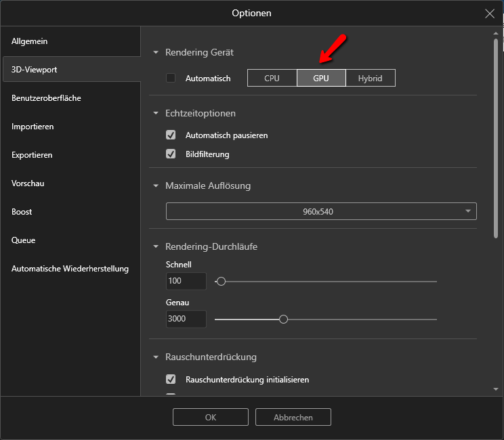Enable the Automatisch rendering device checkbox

point(171,79)
